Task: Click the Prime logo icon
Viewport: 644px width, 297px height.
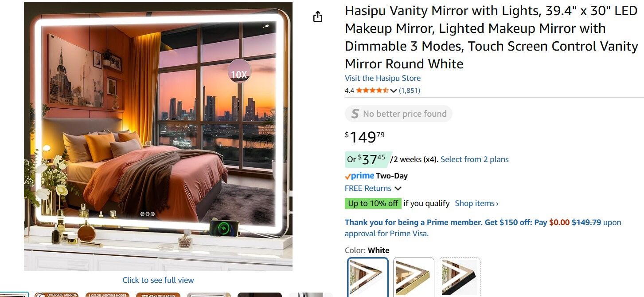Action: pos(359,176)
